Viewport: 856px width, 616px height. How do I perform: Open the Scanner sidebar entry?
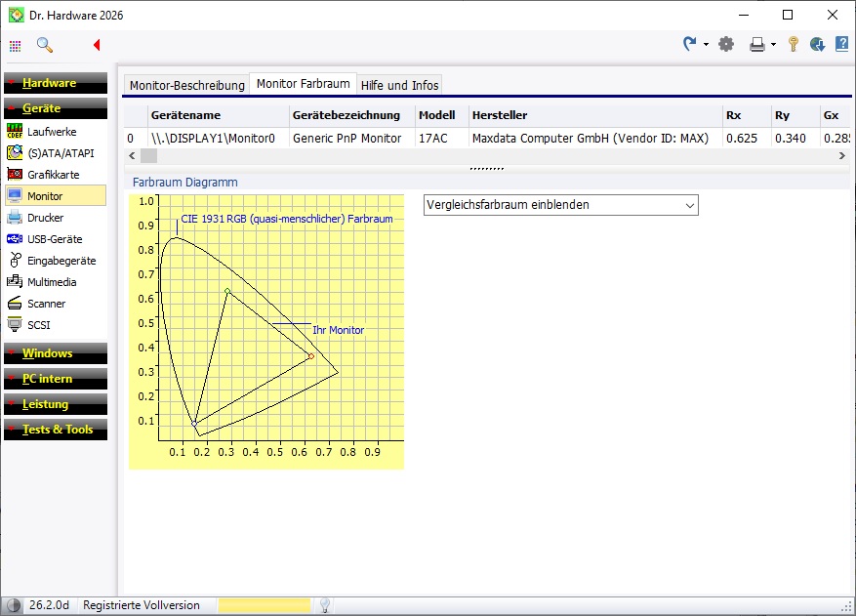click(55, 304)
